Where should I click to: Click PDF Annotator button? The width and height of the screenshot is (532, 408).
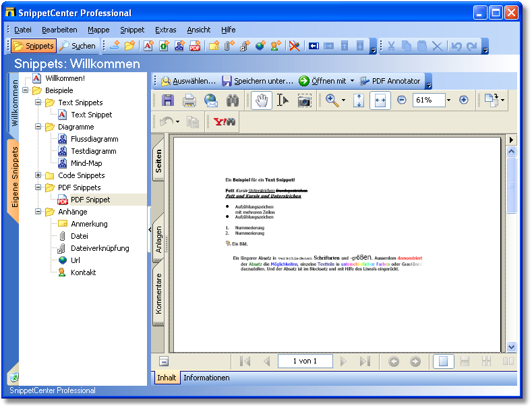click(390, 81)
